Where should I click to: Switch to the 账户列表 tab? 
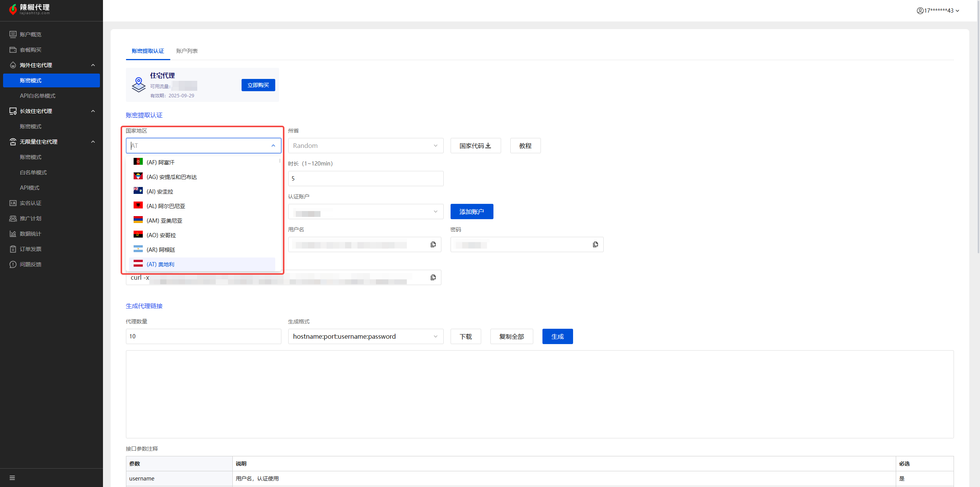187,51
